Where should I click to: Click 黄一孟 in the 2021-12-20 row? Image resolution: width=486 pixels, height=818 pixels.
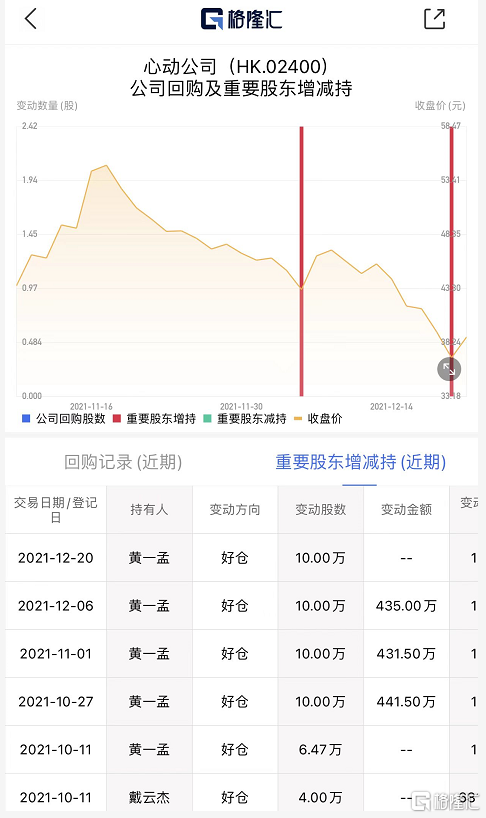click(x=149, y=558)
